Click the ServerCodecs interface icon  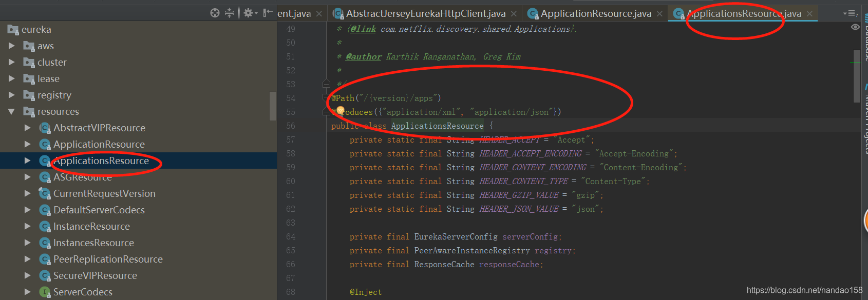pos(45,292)
